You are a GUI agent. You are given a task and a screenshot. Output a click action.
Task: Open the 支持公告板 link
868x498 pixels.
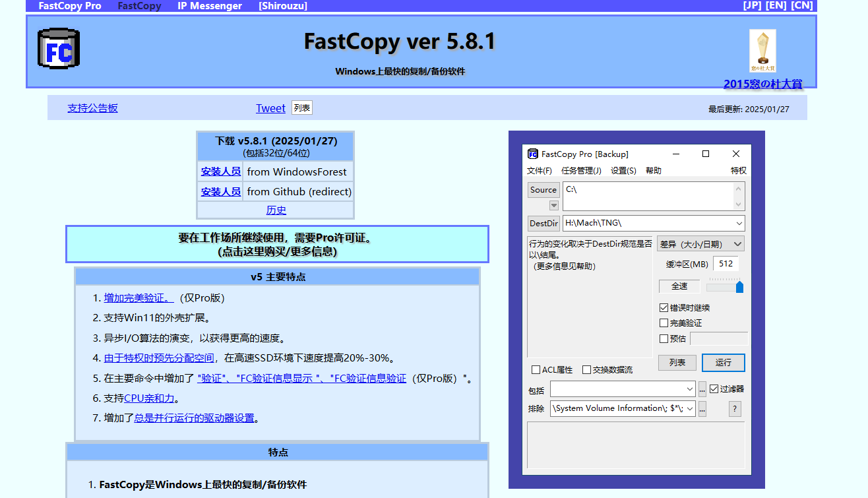coord(92,108)
